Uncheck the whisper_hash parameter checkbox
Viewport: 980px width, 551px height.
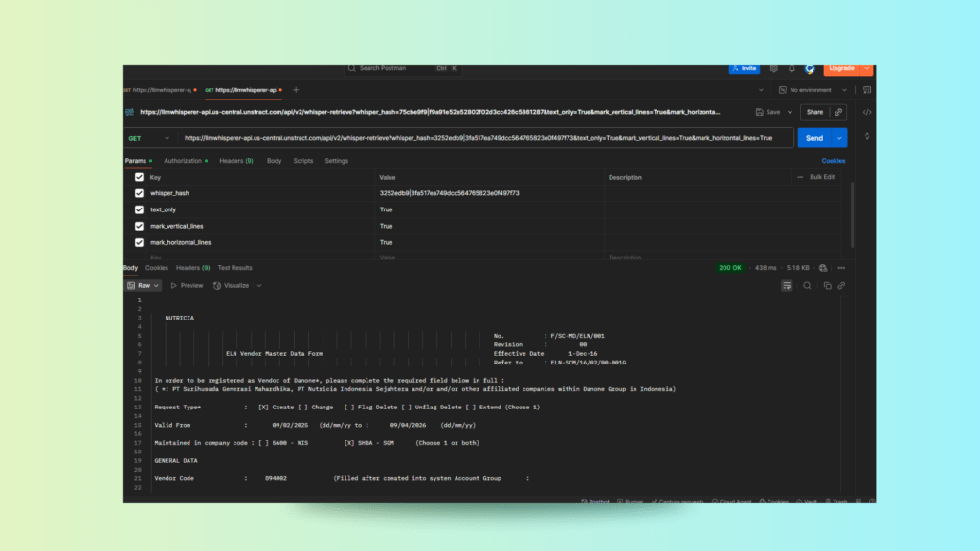pyautogui.click(x=140, y=193)
